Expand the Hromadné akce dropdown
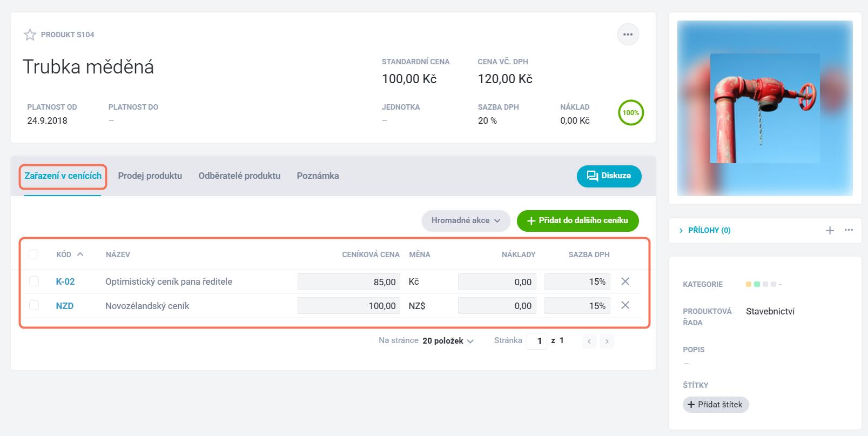This screenshot has width=868, height=436. pyautogui.click(x=466, y=220)
